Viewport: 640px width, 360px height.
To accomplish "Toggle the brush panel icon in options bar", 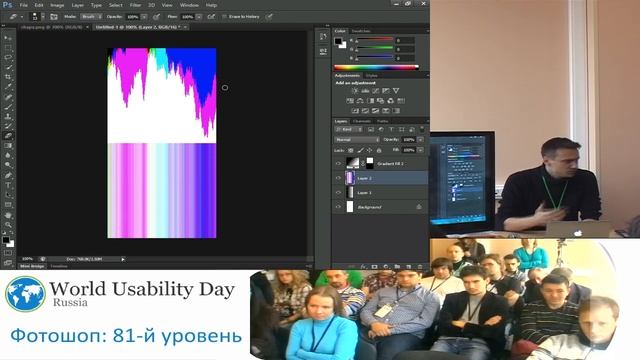I will pyautogui.click(x=53, y=17).
